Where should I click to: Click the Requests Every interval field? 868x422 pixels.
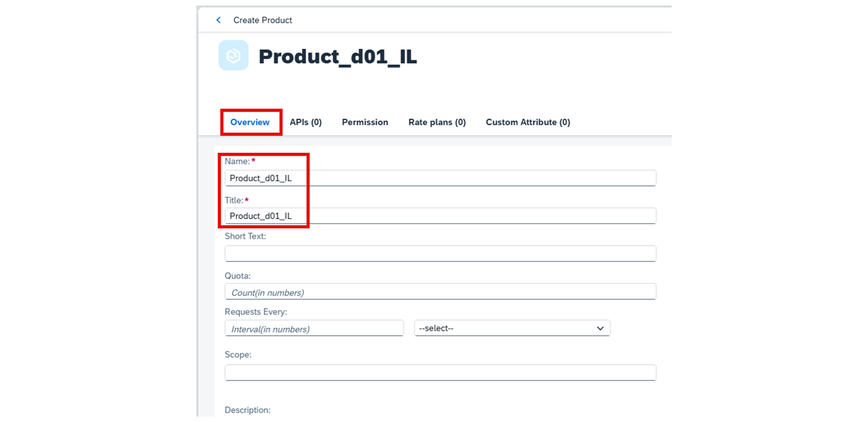pos(314,328)
